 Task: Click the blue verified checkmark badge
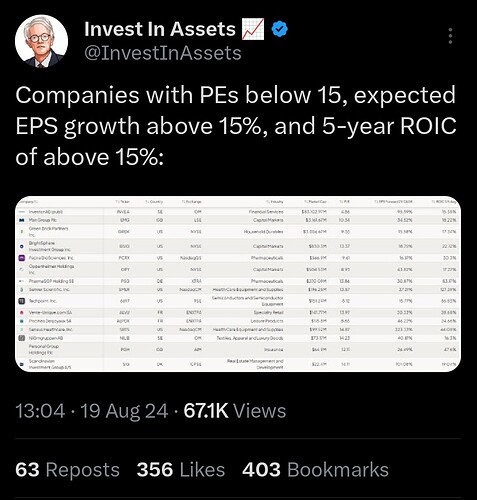coord(279,29)
